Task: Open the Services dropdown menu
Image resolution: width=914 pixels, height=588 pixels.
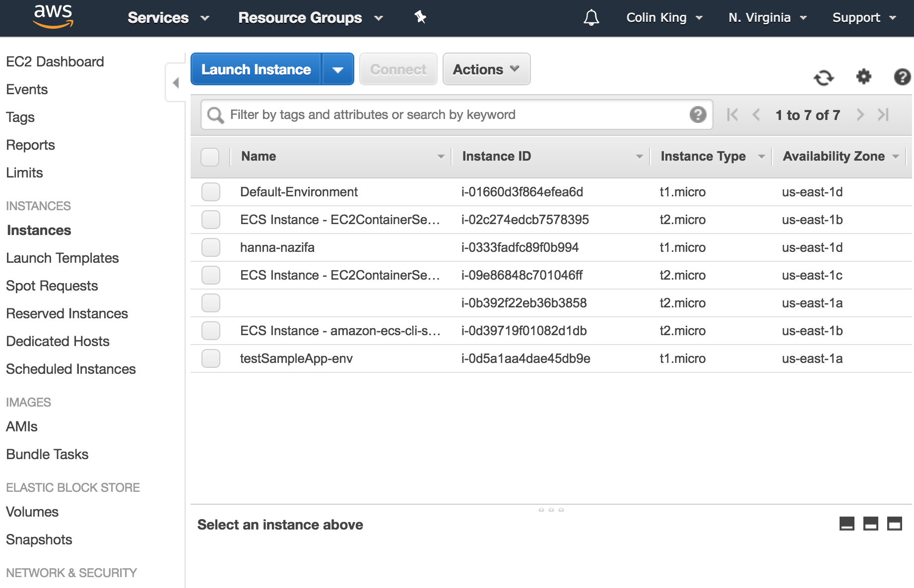Action: coord(168,18)
